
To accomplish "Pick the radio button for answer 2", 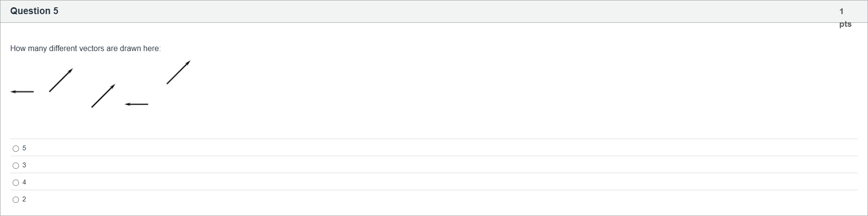I will (16, 200).
